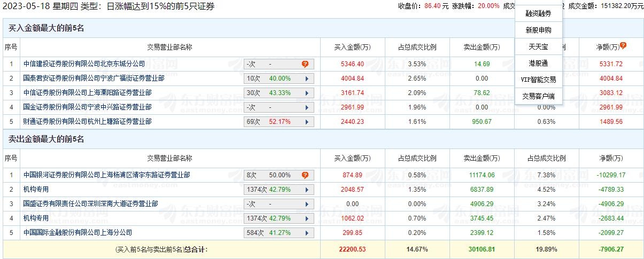644x259 pixels.
Task: Click the orange help icon in the 中信建投证券 row
Action: (305, 64)
